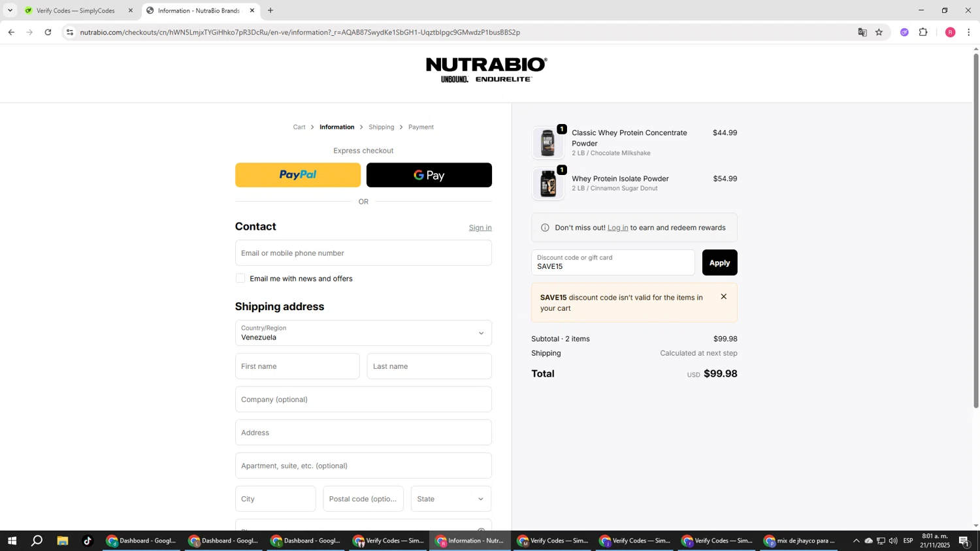Select the Shipping breadcrumb step
Screen dimensions: 980x551
382,127
